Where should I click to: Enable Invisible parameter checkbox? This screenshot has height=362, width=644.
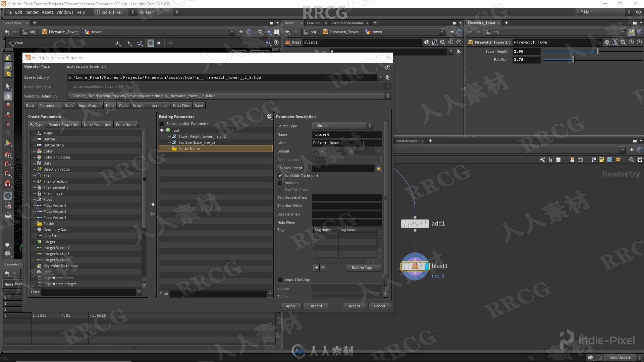(x=280, y=183)
